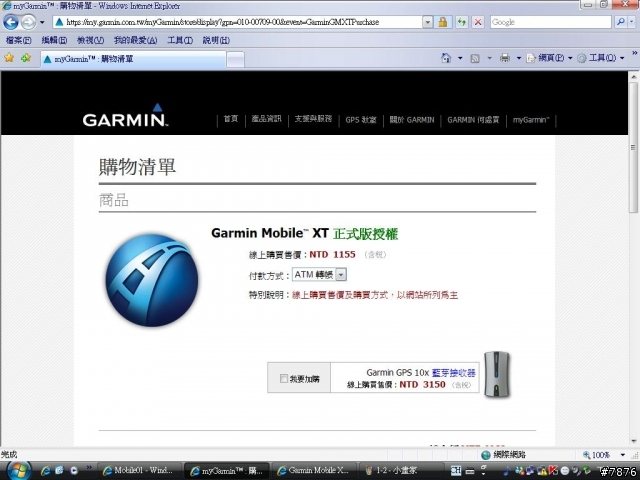Viewport: 640px width, 480px height.
Task: Click the browser Back arrow button
Action: 11,22
